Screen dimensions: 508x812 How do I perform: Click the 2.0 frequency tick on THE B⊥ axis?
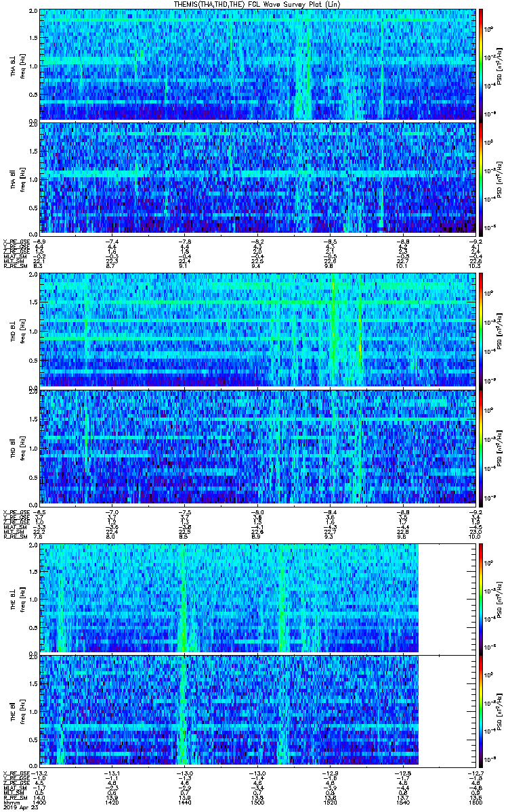pyautogui.click(x=34, y=545)
